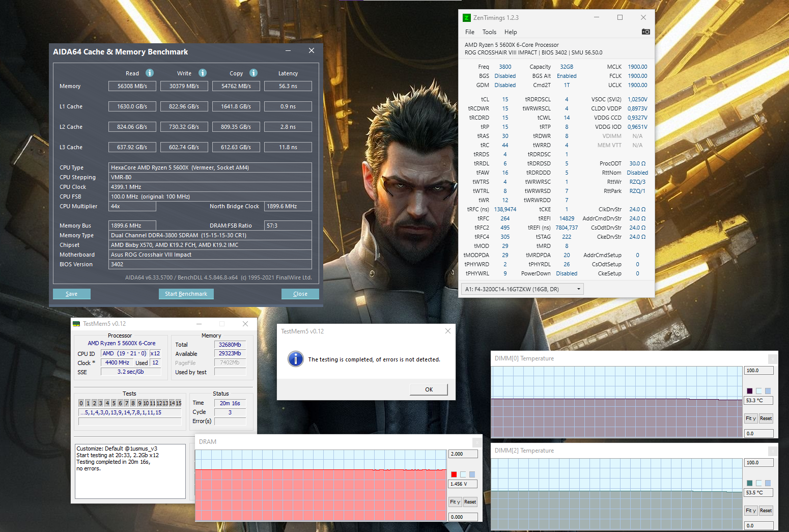
Task: Click the 0.0 minimum field in DIMM[2] graph
Action: 759,526
